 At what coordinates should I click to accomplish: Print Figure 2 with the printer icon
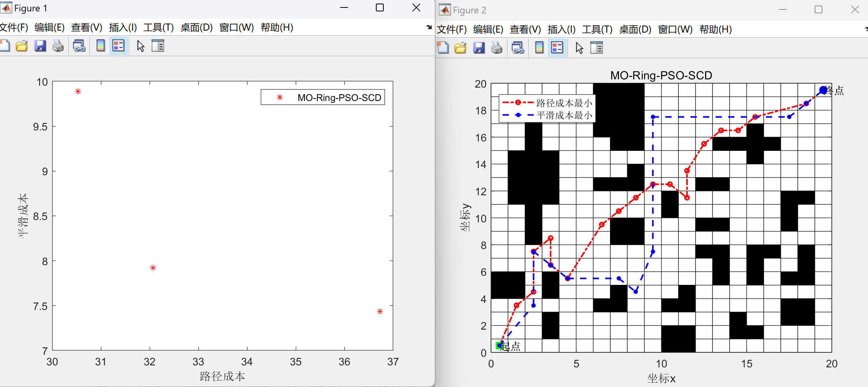(497, 48)
